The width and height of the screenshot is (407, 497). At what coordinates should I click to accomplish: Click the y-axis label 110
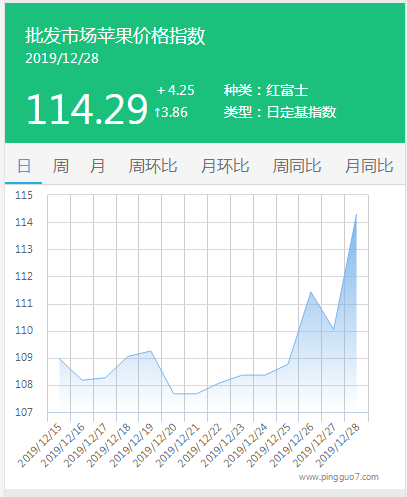[24, 331]
